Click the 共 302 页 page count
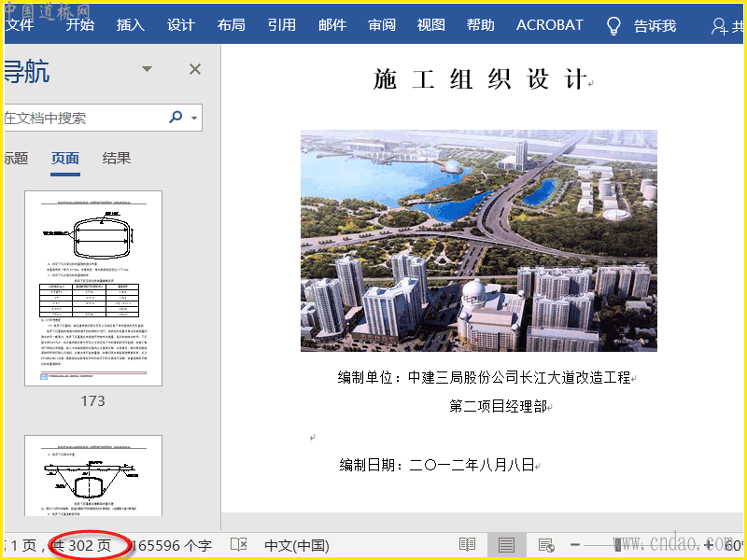This screenshot has height=560, width=747. [82, 546]
